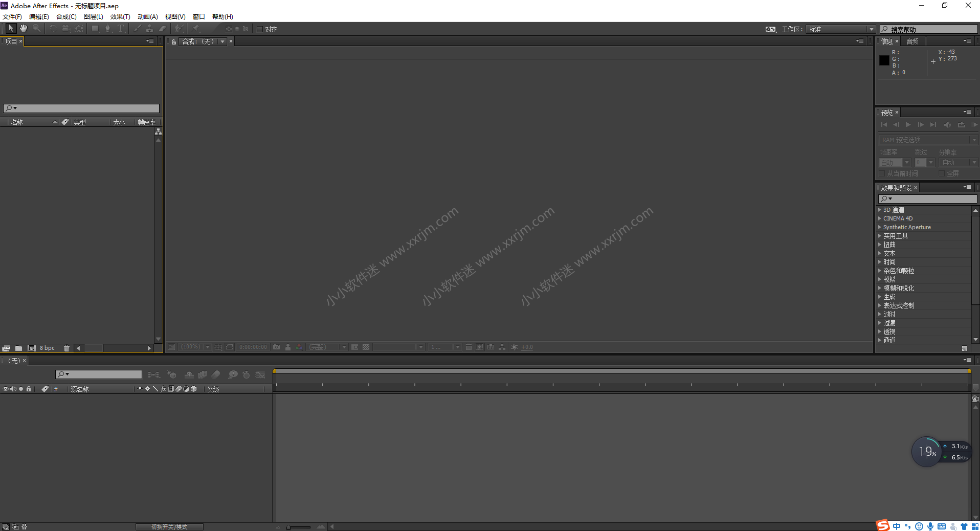
Task: Select the Unified Camera tool
Action: (65, 29)
